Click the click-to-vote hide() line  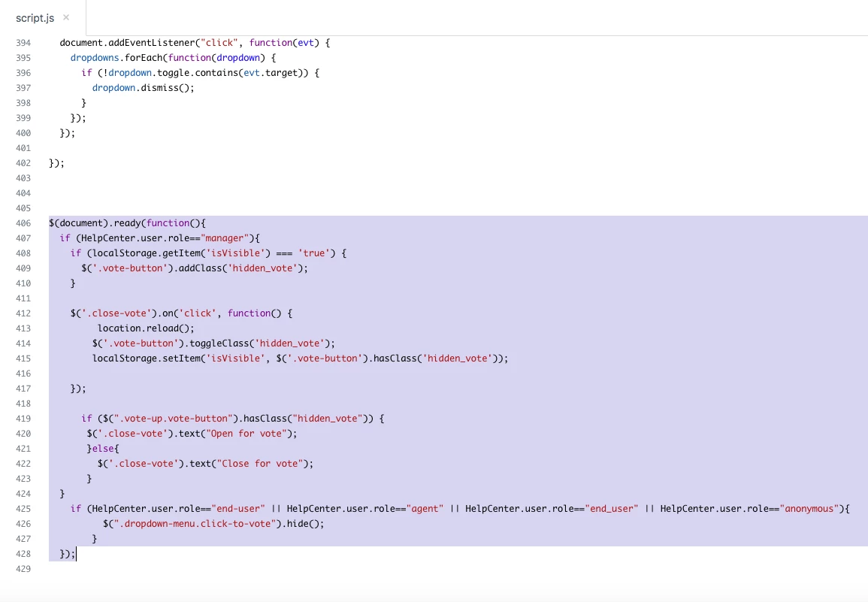213,524
